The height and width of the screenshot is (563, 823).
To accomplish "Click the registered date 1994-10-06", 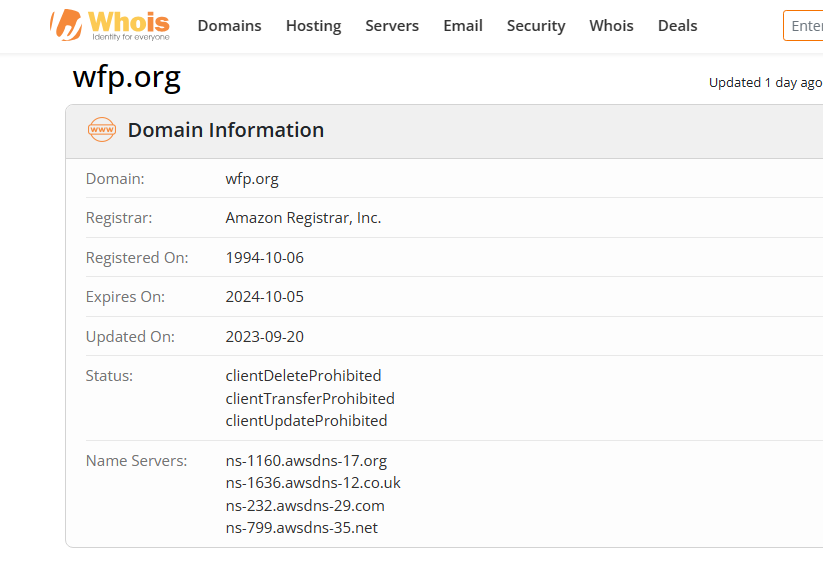I will [x=265, y=257].
